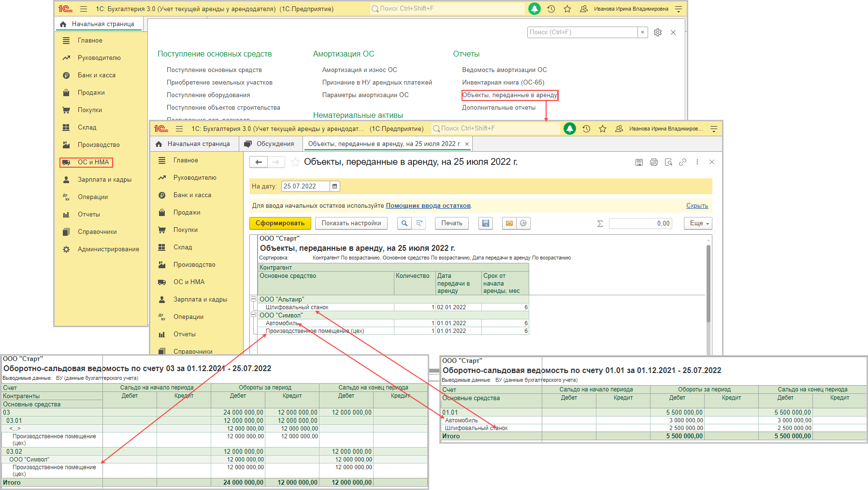The width and height of the screenshot is (868, 490).
Task: Click favorites star in back window title bar
Action: tap(567, 9)
